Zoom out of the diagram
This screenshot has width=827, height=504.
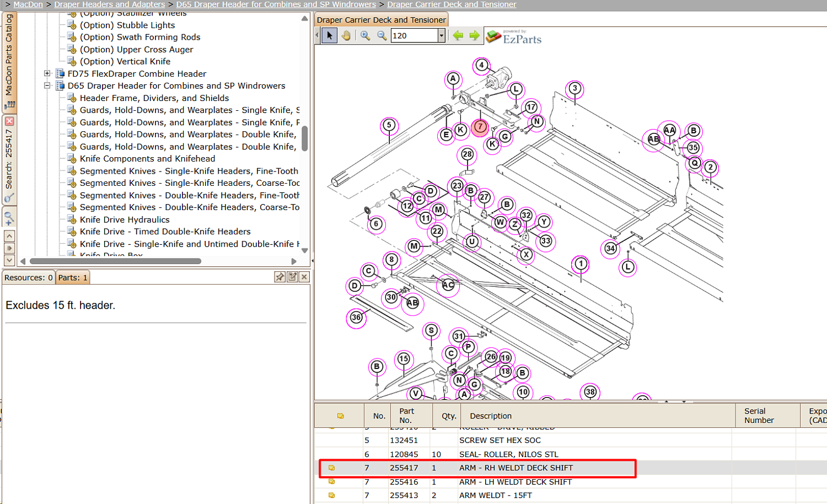(382, 36)
